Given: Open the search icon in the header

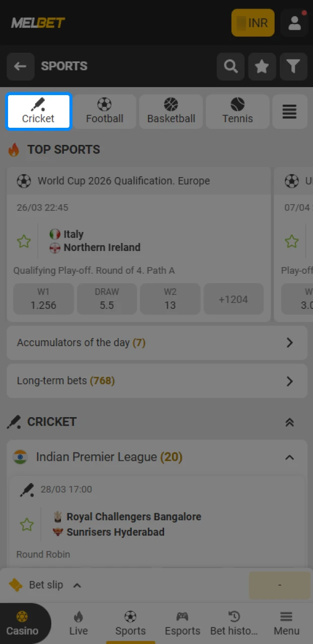Looking at the screenshot, I should tap(230, 66).
